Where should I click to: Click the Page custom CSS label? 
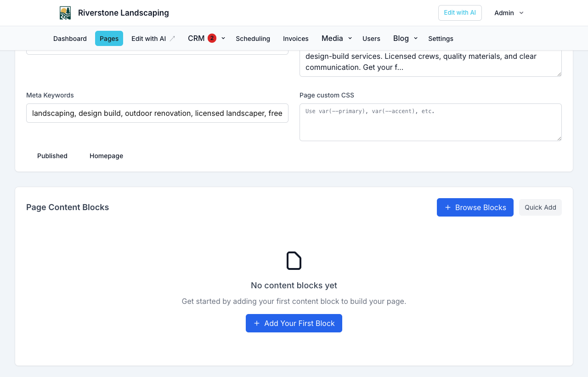tap(327, 95)
